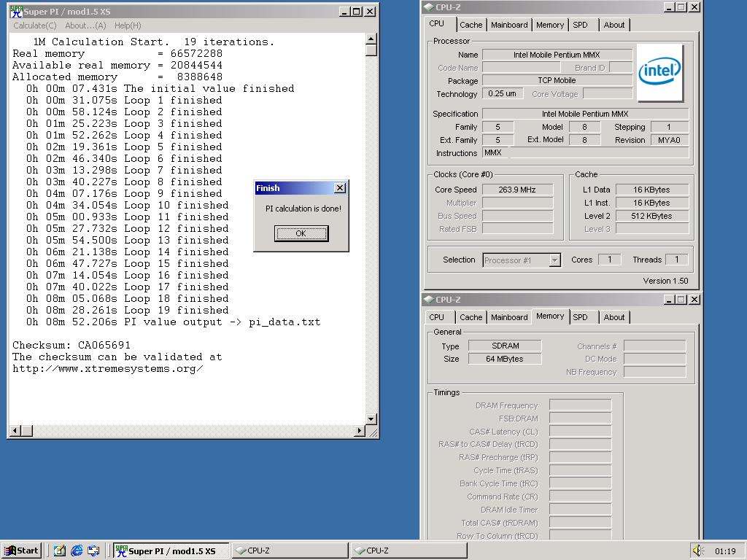Image resolution: width=747 pixels, height=560 pixels.
Task: Click the Super PI vertical scrollbar thumb
Action: point(371,50)
